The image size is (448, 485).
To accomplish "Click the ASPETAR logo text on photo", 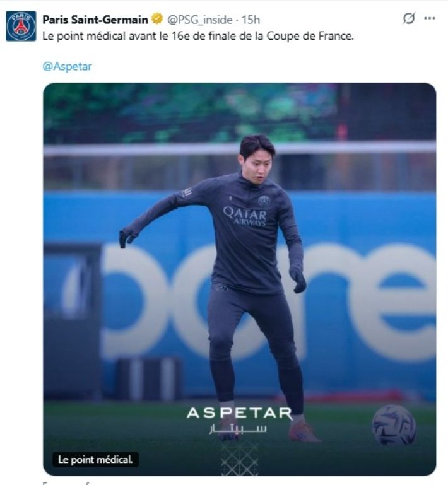I will click(239, 414).
